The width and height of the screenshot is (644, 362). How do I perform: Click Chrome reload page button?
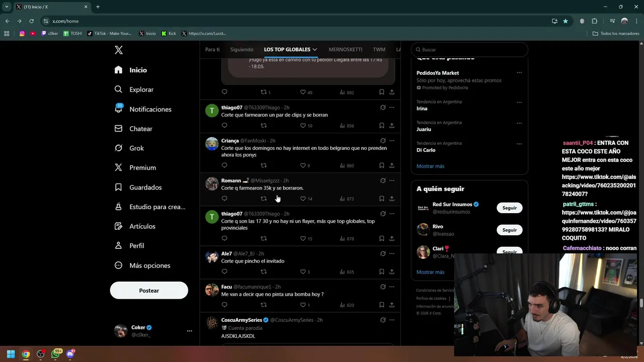pos(31,21)
